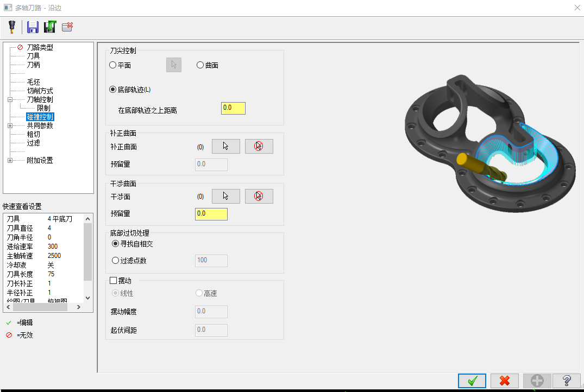Enable the 摆动 checkbox
The width and height of the screenshot is (584, 392).
(113, 280)
